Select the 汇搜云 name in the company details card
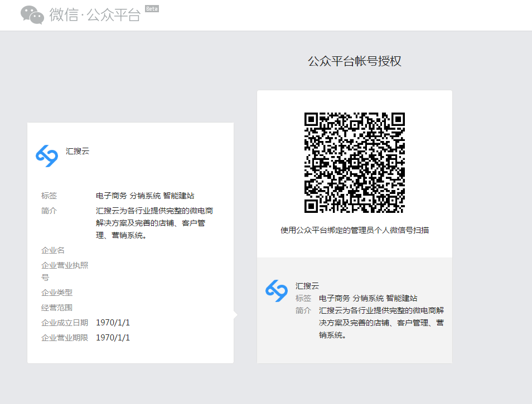Image resolution: width=532 pixels, height=404 pixels. [x=78, y=150]
